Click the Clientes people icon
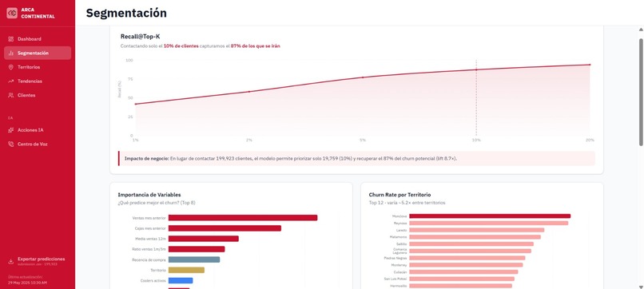This screenshot has height=289, width=644. pos(11,95)
